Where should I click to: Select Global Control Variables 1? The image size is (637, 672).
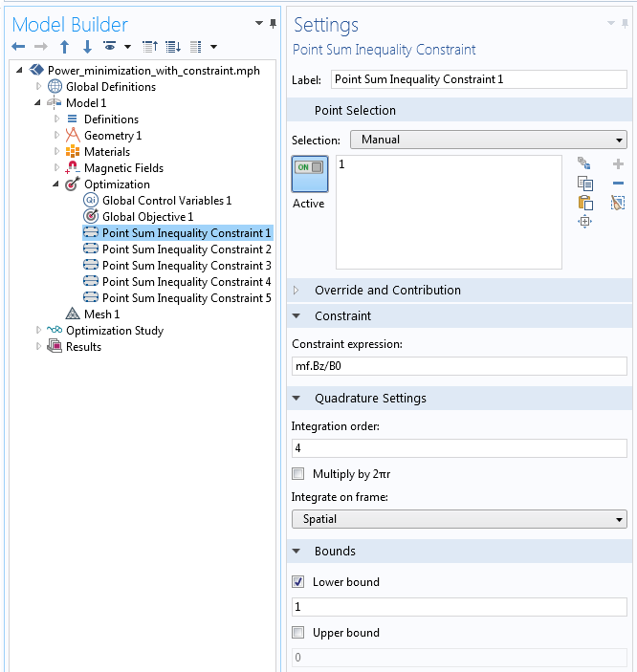click(166, 201)
